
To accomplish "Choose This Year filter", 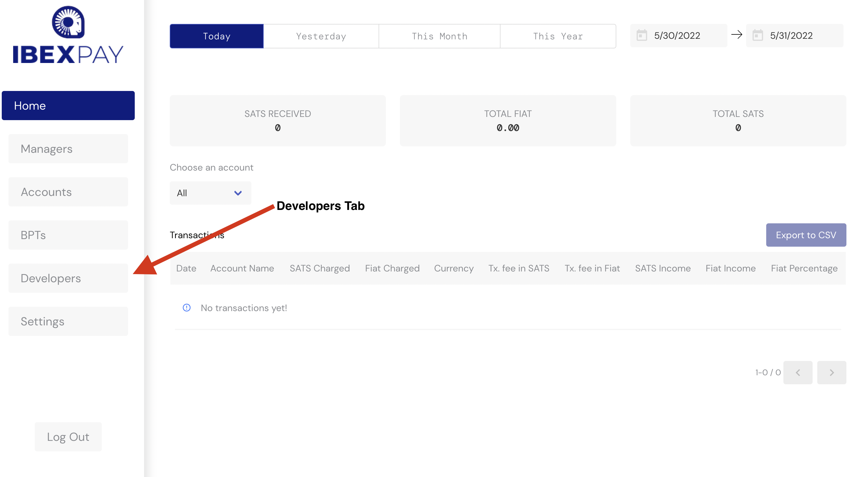I will [558, 36].
